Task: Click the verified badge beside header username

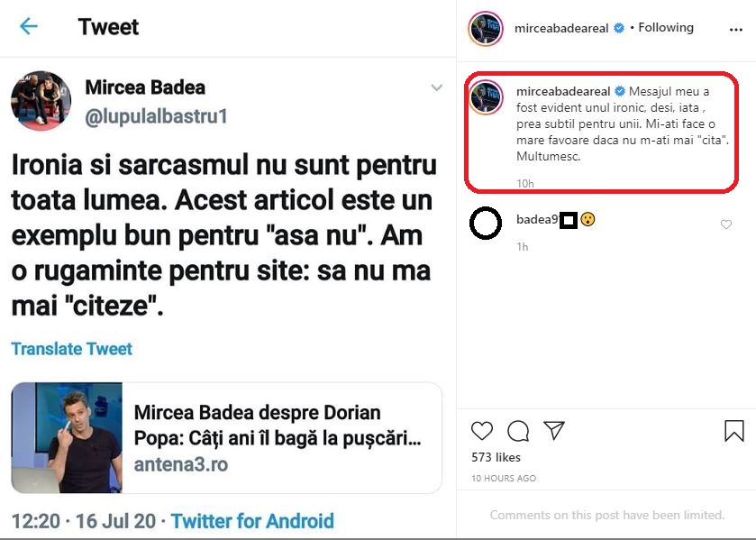Action: pyautogui.click(x=619, y=29)
